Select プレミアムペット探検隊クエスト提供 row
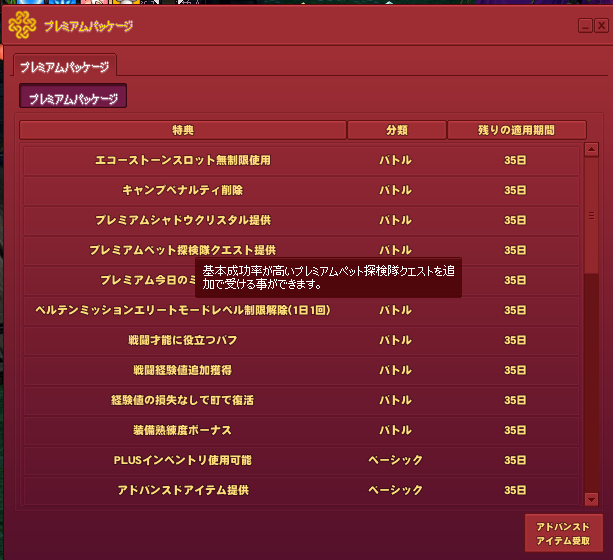Viewport: 613px width, 560px height. tap(301, 250)
